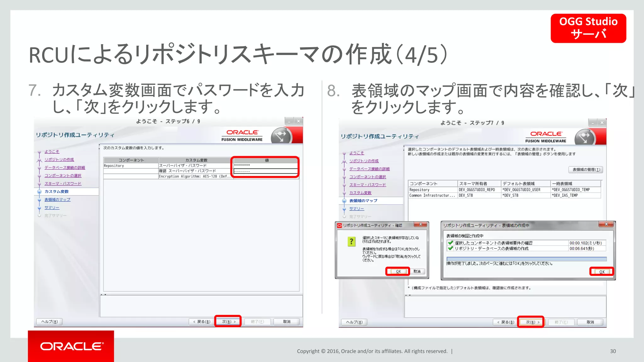
Task: Minimize the Step 7 wizard window
Action: [x=593, y=123]
